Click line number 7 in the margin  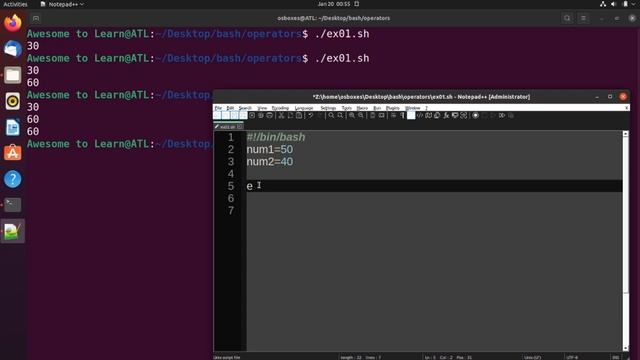(x=231, y=211)
